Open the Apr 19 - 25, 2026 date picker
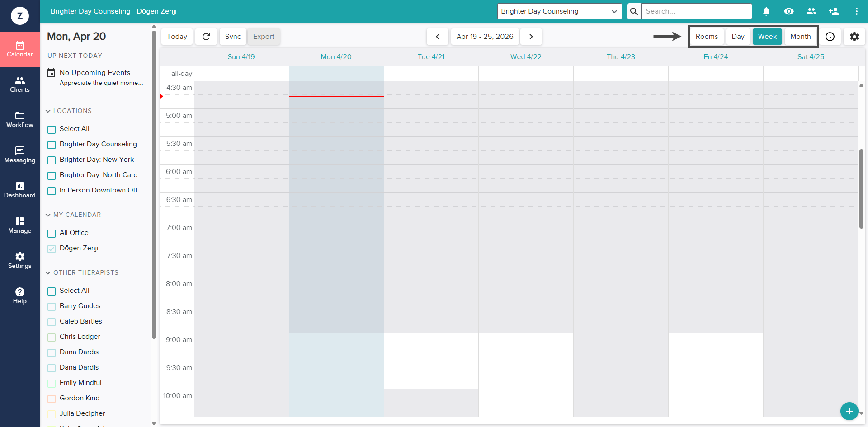 click(x=485, y=37)
